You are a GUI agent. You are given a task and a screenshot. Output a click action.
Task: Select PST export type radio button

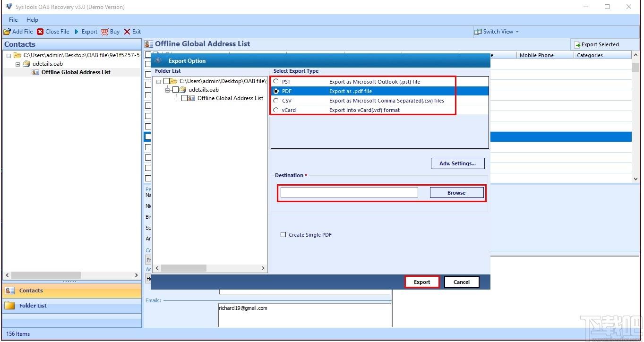(x=276, y=82)
